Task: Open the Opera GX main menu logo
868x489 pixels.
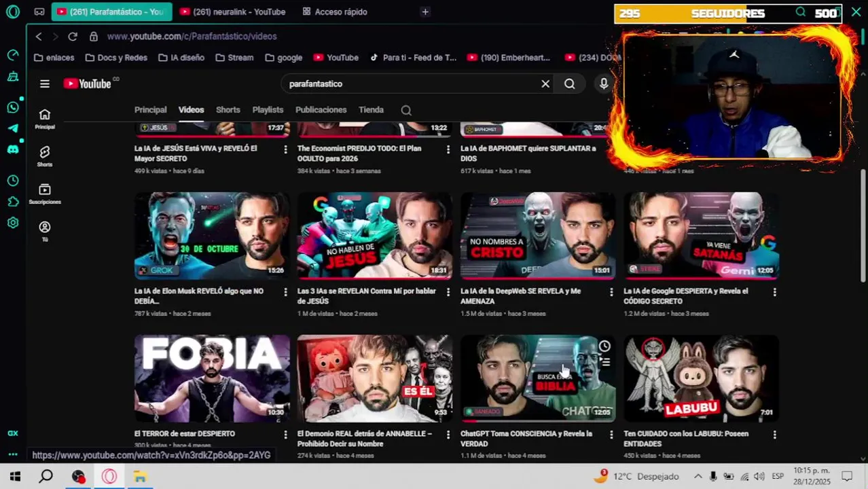Action: click(x=13, y=12)
